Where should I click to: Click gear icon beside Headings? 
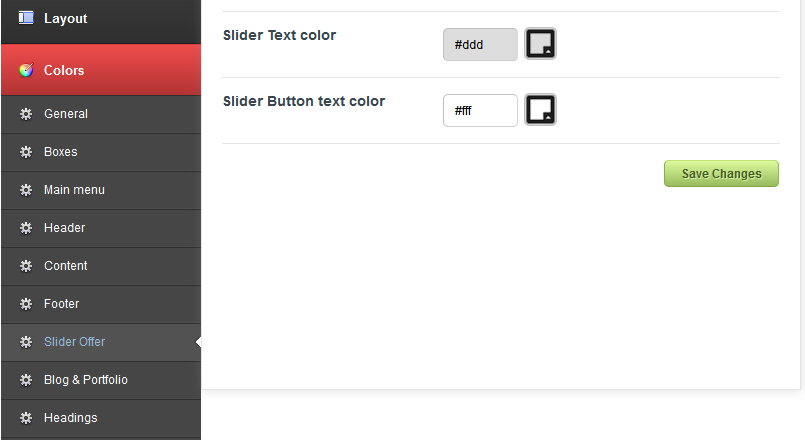click(26, 418)
